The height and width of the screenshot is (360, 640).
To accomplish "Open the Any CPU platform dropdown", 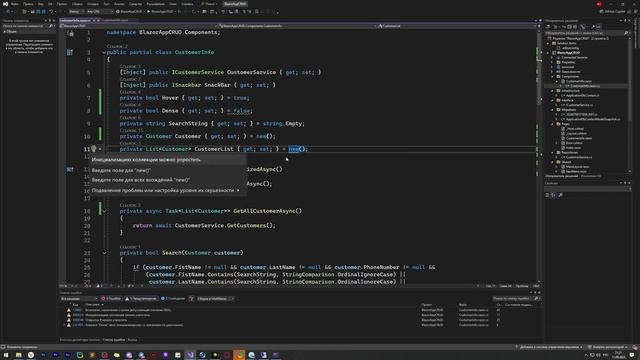I will 100,12.
